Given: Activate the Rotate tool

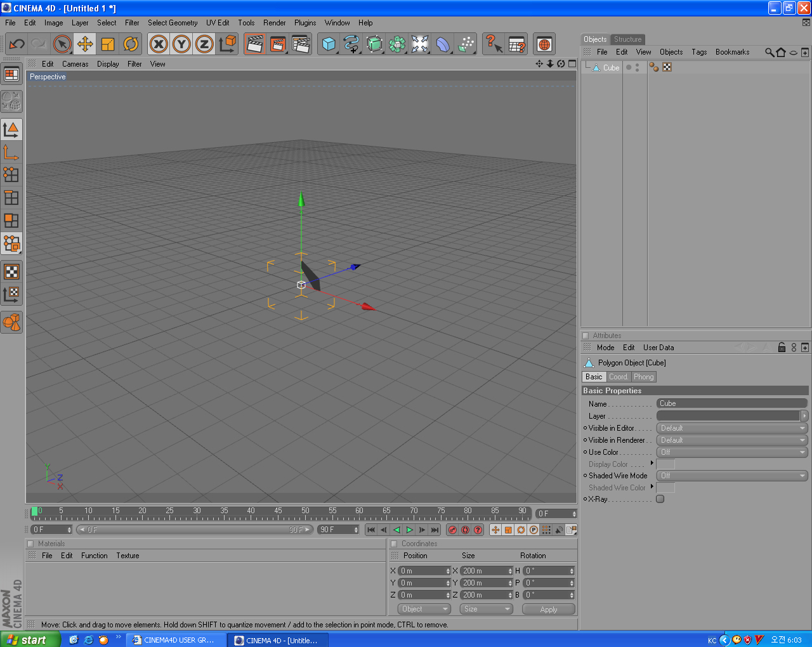Looking at the screenshot, I should coord(131,44).
